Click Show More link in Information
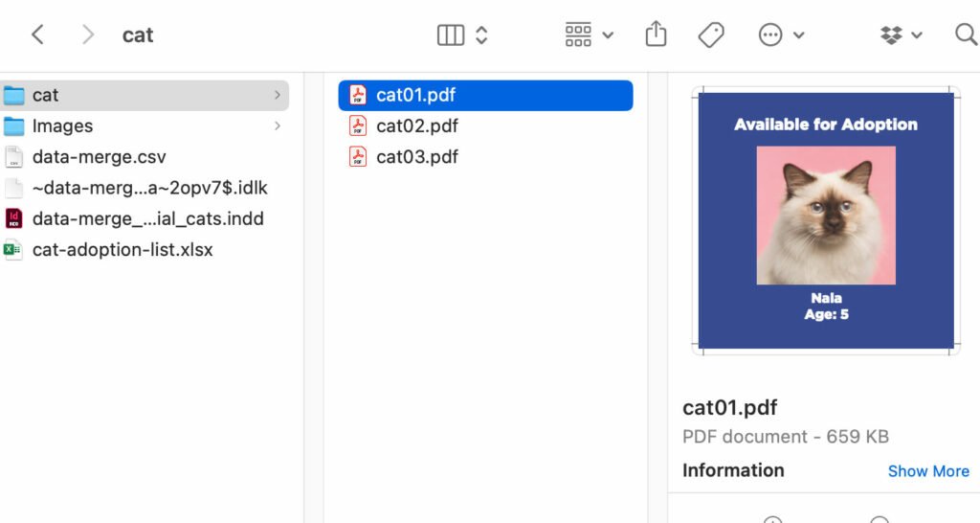The width and height of the screenshot is (980, 523). click(927, 471)
